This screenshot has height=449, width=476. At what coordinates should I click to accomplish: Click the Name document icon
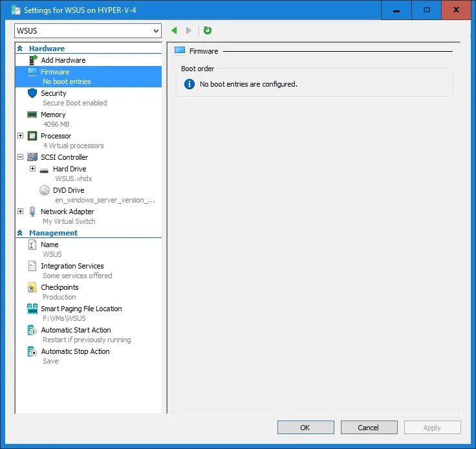[32, 245]
